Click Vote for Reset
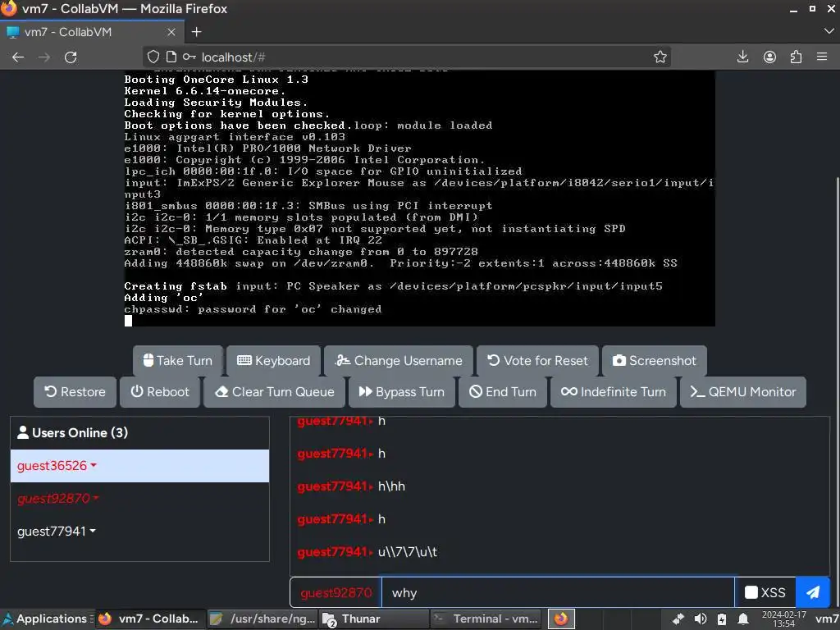The width and height of the screenshot is (840, 630). tap(537, 361)
